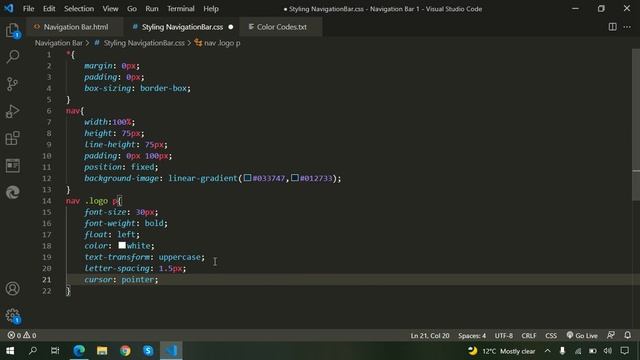The height and width of the screenshot is (360, 640).
Task: Open the Accounts menu icon
Action: 13,289
